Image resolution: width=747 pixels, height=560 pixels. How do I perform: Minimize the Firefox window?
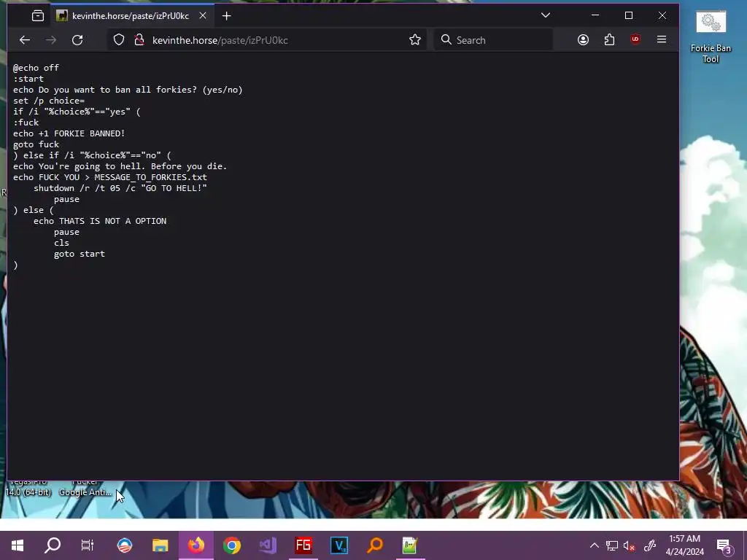point(595,16)
